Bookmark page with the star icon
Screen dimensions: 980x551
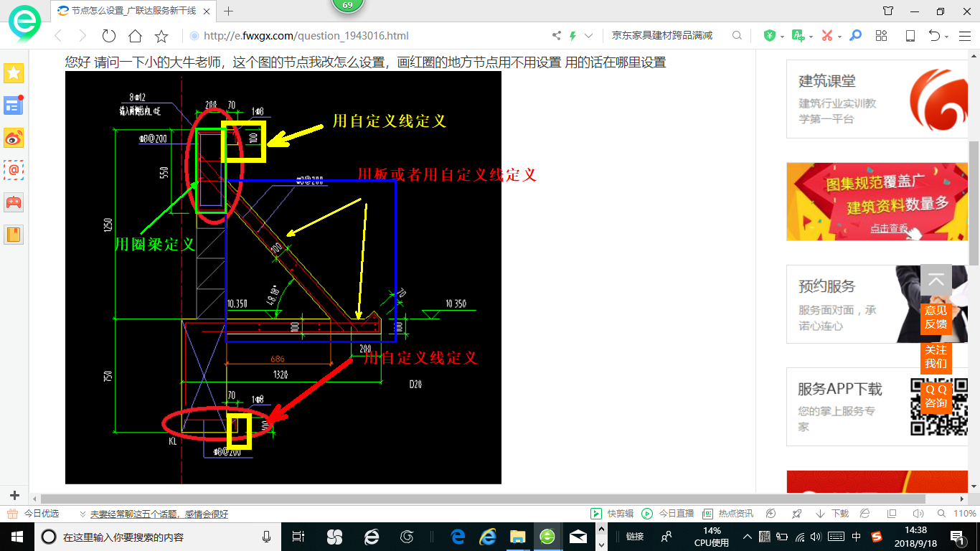161,36
